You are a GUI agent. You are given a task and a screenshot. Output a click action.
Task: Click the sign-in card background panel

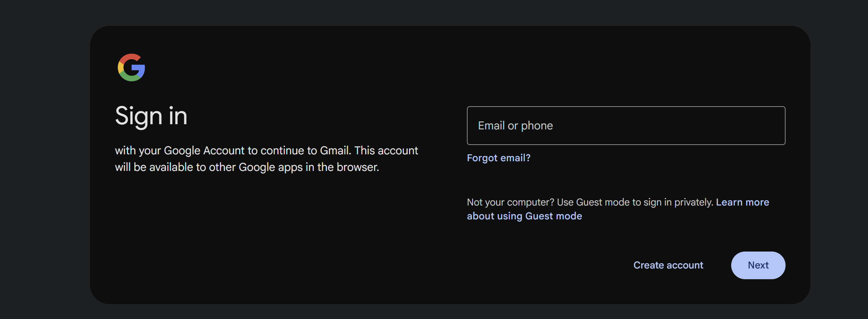point(277,242)
